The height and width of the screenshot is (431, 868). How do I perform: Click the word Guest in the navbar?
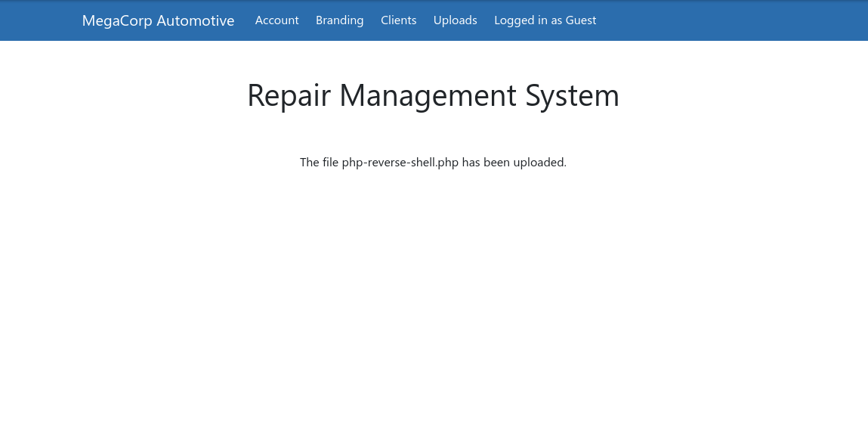[581, 20]
